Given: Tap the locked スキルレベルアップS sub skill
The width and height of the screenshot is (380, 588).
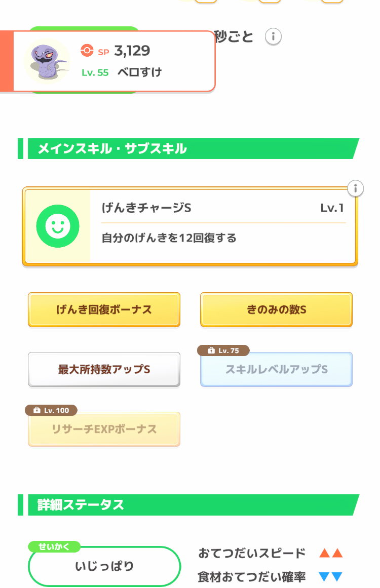Looking at the screenshot, I should [x=276, y=370].
